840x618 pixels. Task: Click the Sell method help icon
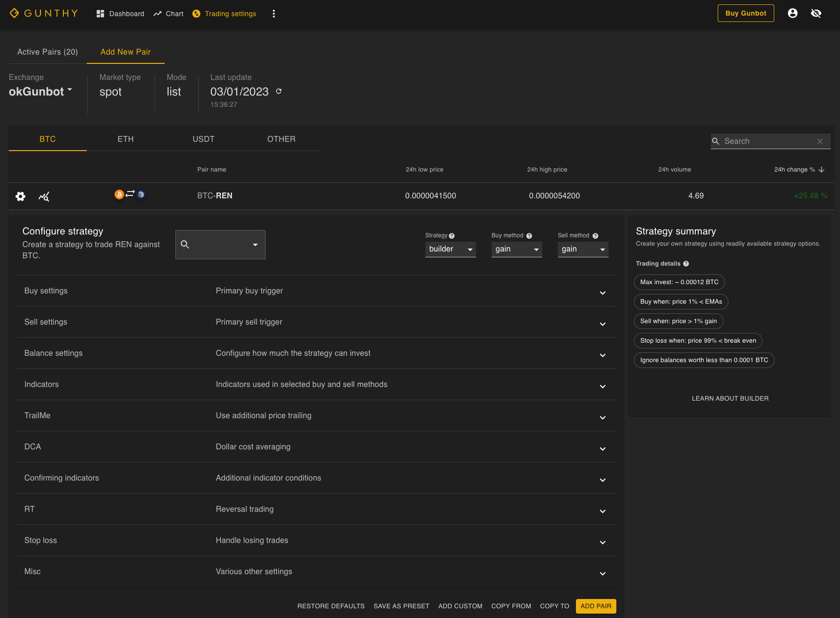click(595, 236)
